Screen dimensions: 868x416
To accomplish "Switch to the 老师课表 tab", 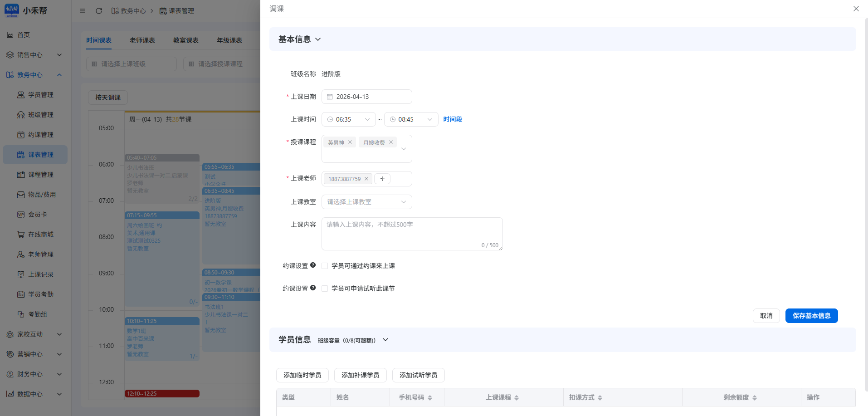I will [x=142, y=40].
